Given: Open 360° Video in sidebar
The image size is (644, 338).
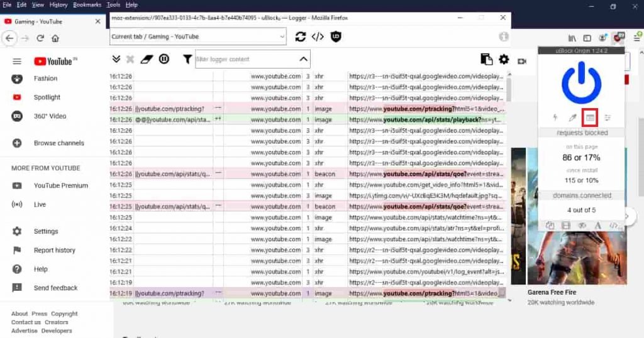Looking at the screenshot, I should point(50,116).
